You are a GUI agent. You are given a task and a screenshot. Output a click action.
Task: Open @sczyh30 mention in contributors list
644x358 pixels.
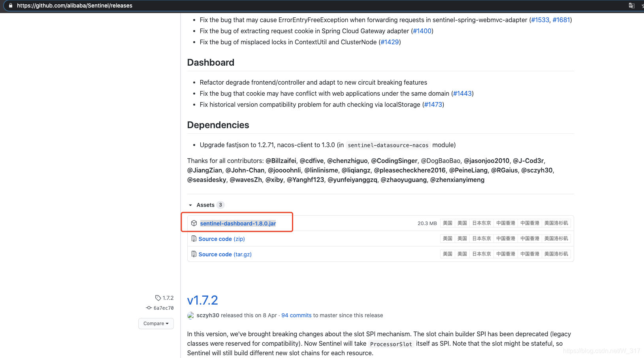(537, 170)
